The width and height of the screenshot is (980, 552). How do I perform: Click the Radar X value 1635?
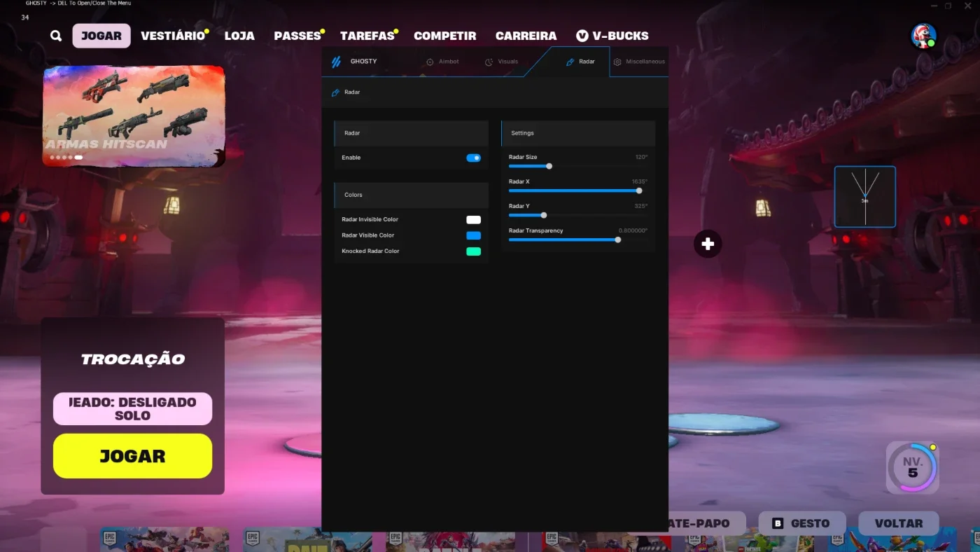(640, 181)
